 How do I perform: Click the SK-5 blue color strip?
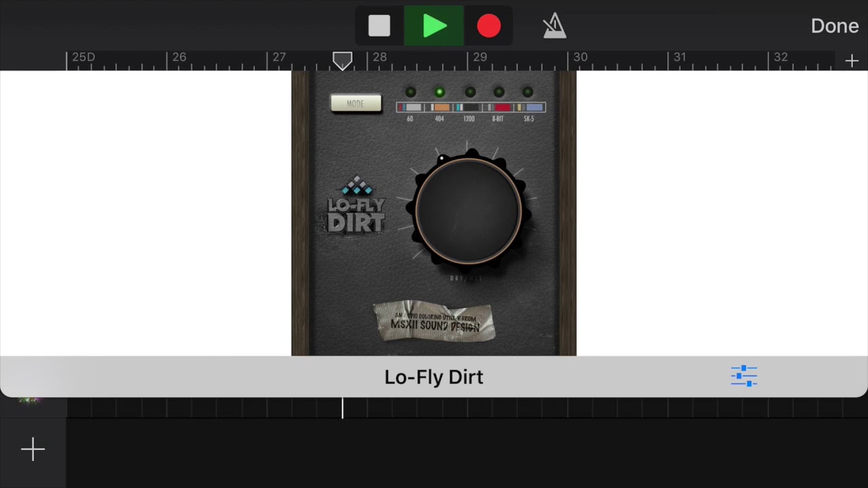tap(530, 107)
